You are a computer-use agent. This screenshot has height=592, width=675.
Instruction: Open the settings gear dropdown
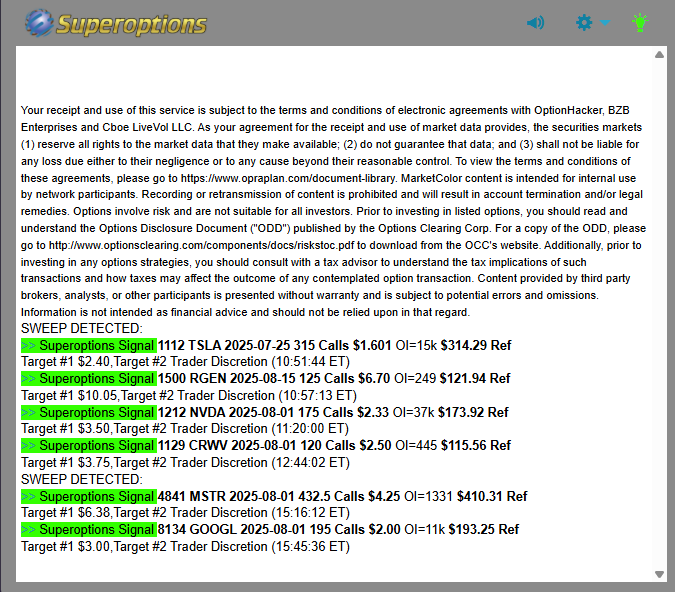[x=585, y=22]
